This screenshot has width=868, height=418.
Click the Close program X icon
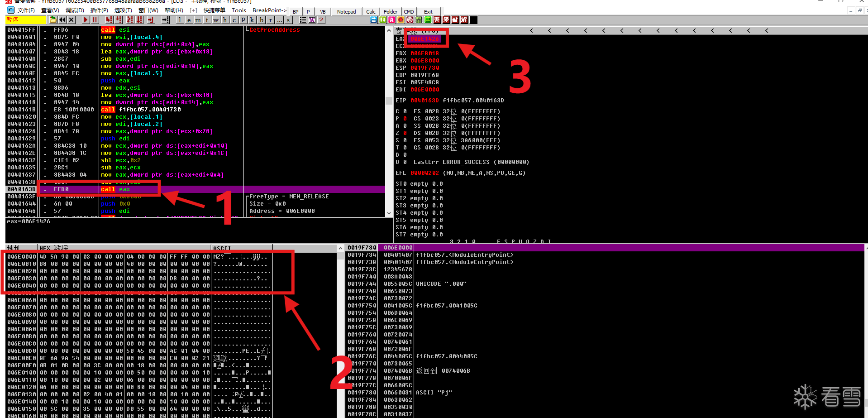click(72, 20)
